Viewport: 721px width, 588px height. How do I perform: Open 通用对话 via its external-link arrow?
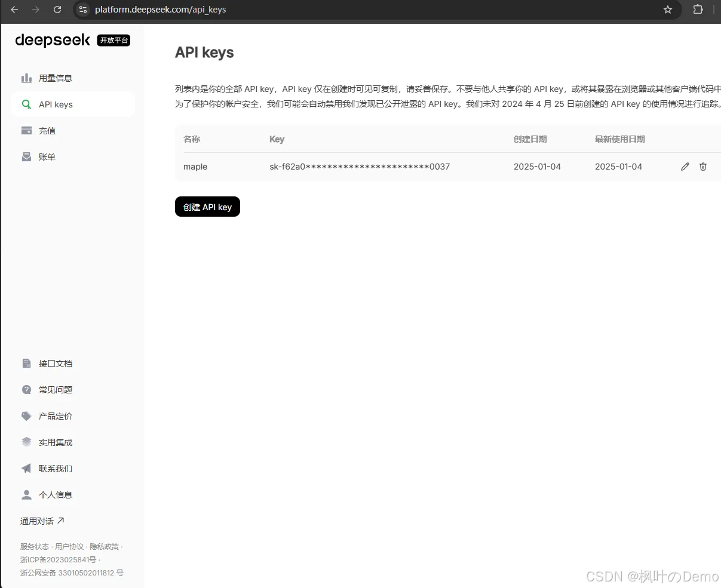(x=62, y=520)
